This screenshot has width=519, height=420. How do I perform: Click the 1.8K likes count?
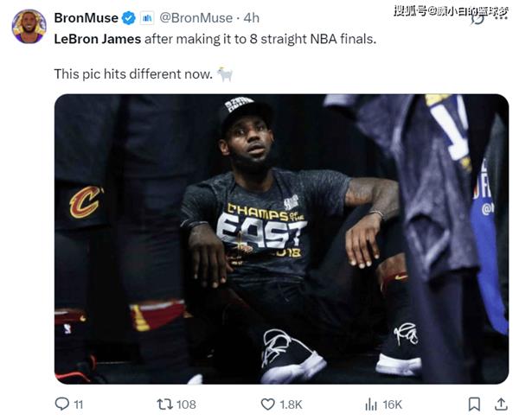coord(291,404)
